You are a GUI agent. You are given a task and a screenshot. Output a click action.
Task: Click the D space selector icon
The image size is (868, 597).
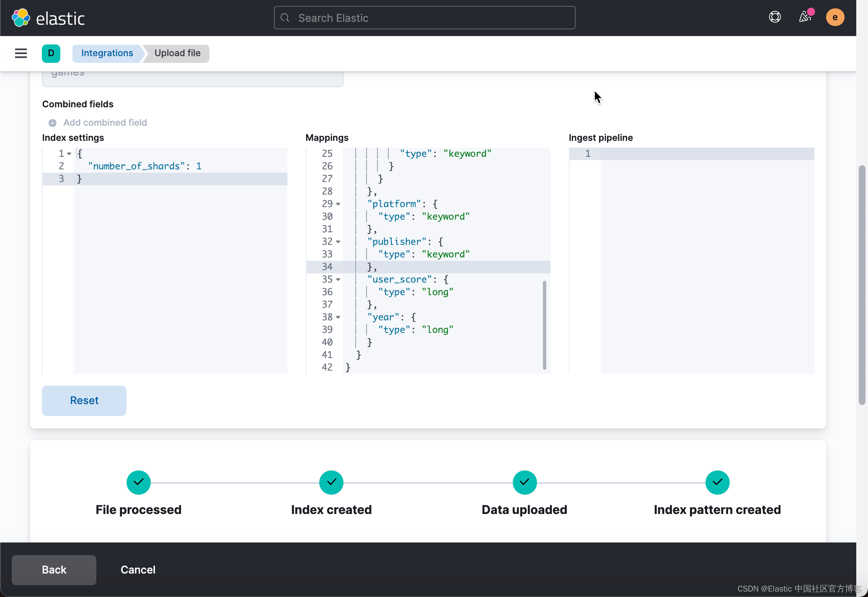coord(51,53)
